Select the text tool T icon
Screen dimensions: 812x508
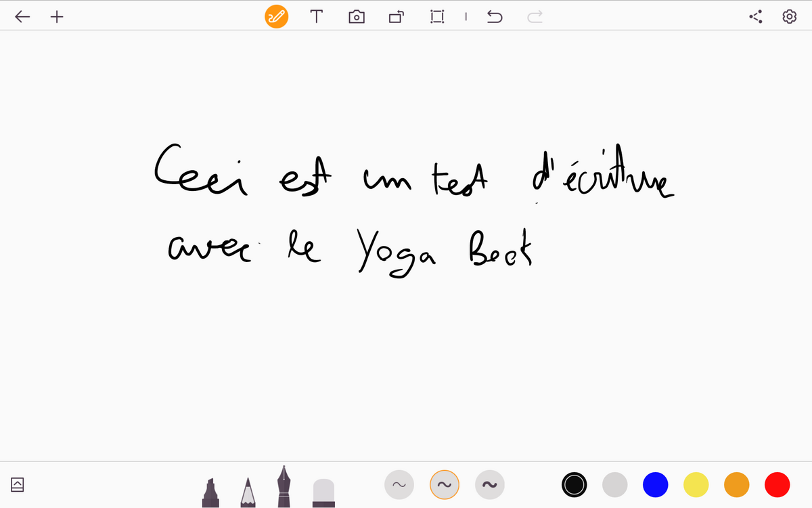(316, 17)
